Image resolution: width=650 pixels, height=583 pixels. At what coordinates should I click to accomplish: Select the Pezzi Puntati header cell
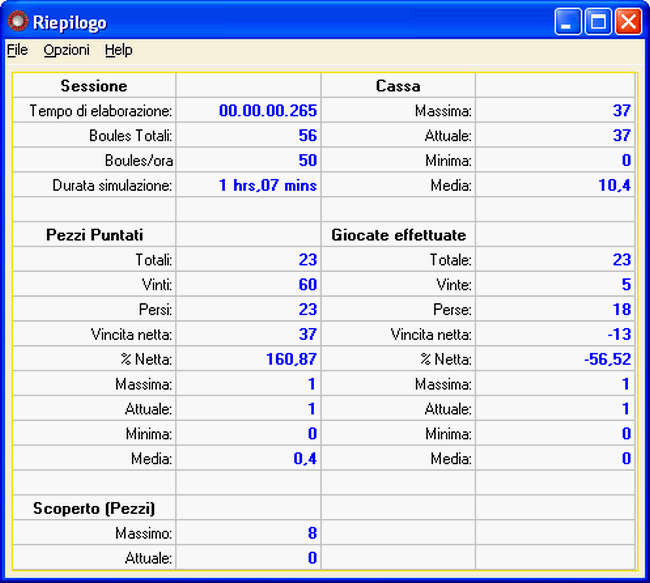[95, 235]
